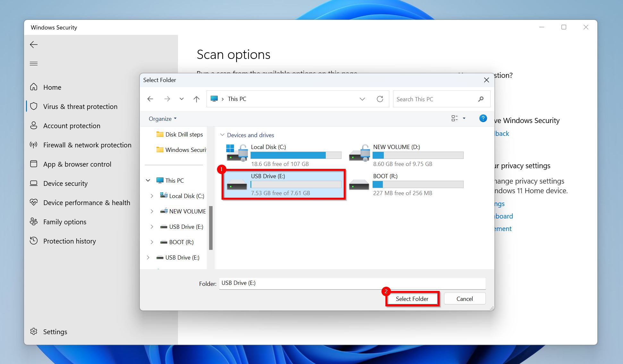Collapse the Devices and drives group
The image size is (623, 364).
point(222,135)
